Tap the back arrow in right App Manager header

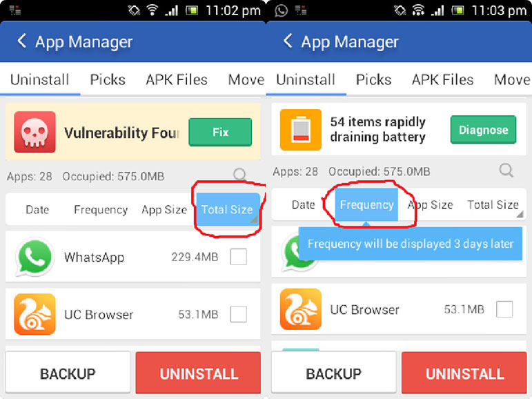[x=287, y=41]
